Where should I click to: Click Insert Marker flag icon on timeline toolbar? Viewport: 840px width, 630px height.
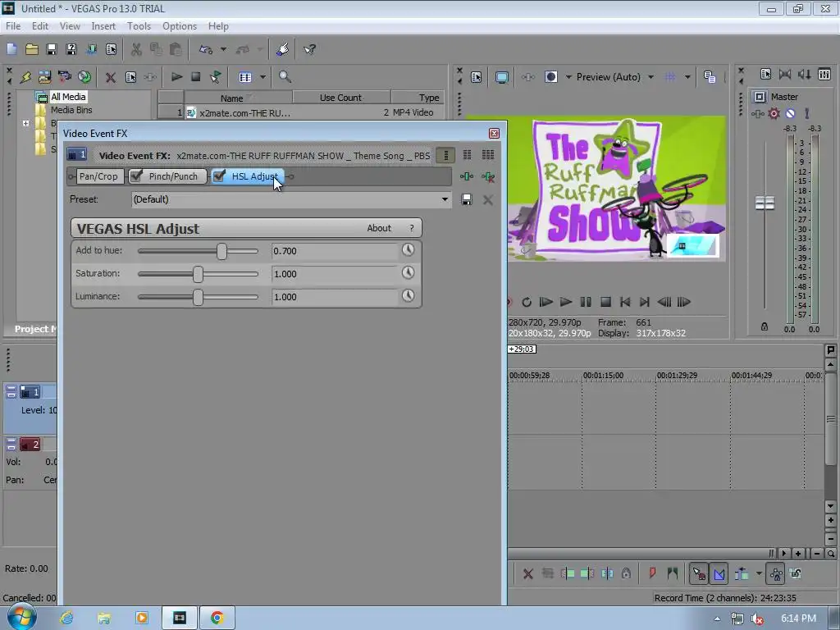652,573
